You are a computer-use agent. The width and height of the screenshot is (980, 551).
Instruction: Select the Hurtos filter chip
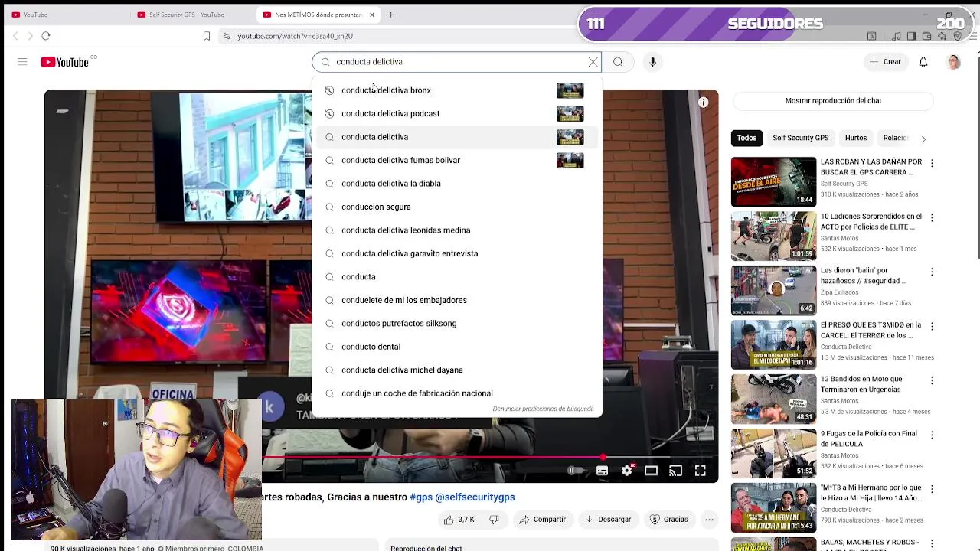pos(856,138)
